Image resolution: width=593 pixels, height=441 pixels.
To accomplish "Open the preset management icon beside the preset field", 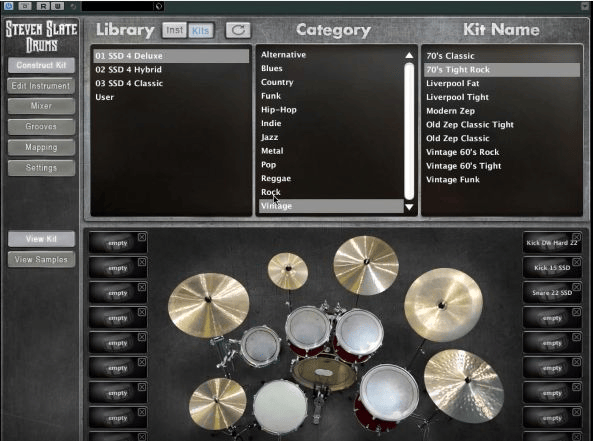I will click(159, 6).
